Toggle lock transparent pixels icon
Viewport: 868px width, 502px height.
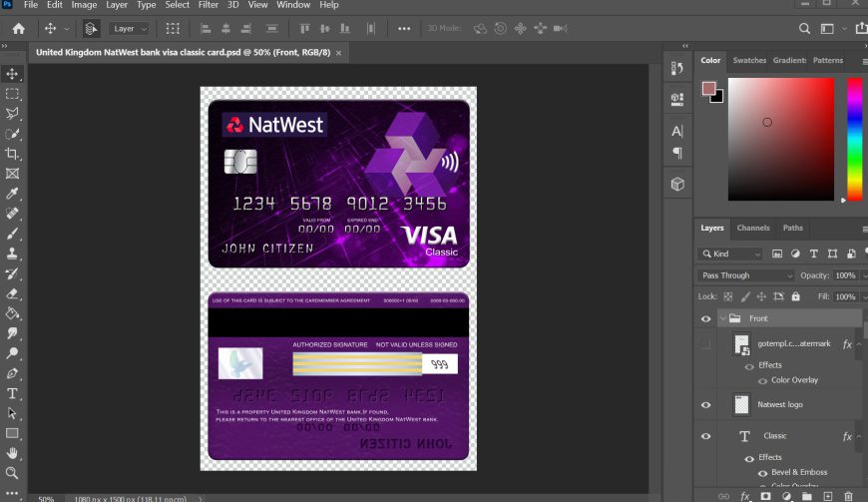(x=728, y=296)
